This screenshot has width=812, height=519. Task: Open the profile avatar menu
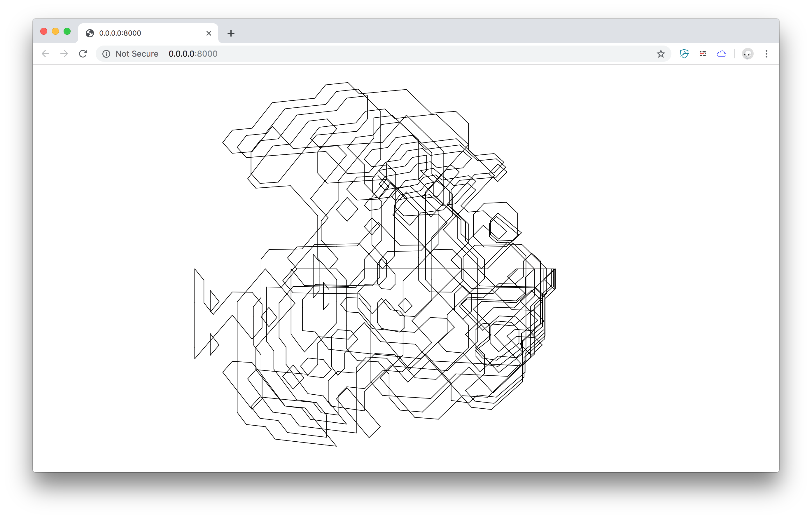[748, 54]
